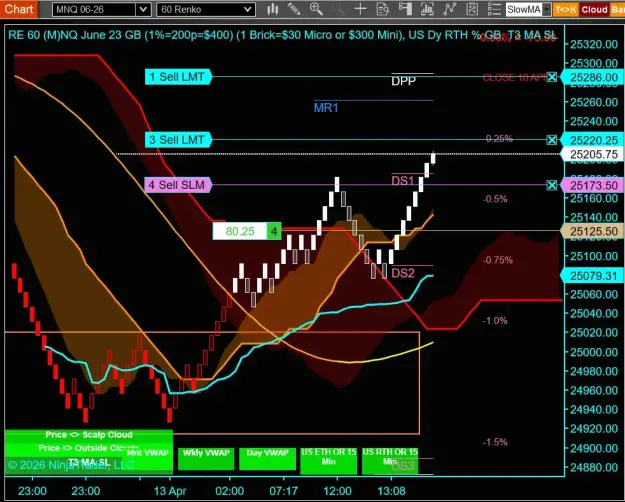Click the green position quantity 4 box

(274, 231)
